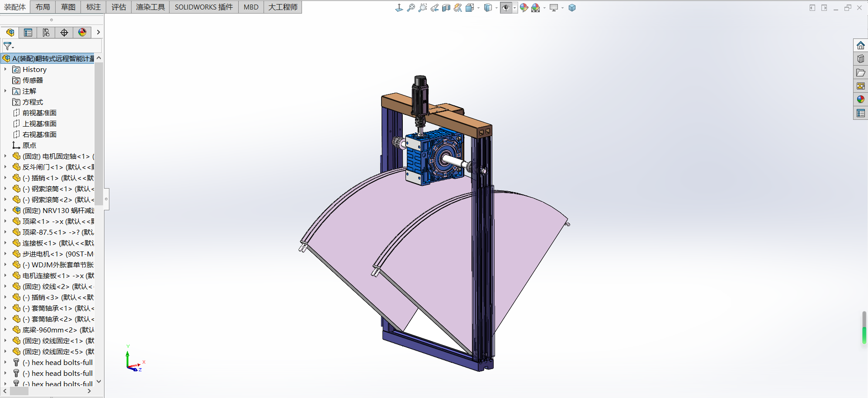Open the View Palette task pane icon
Image resolution: width=868 pixels, height=398 pixels.
861,86
